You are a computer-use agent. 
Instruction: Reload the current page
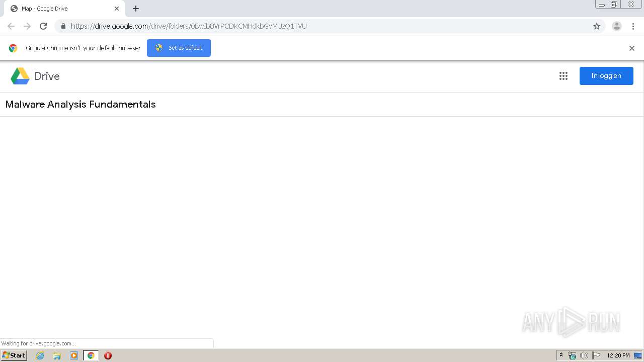43,26
